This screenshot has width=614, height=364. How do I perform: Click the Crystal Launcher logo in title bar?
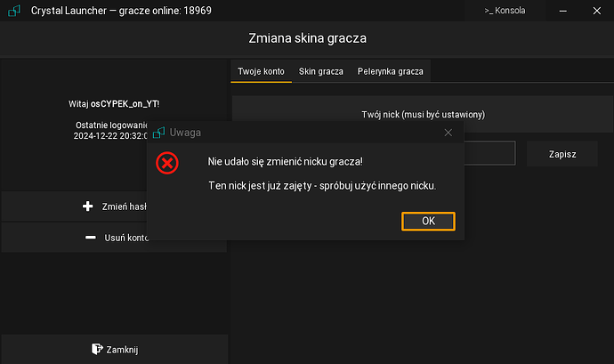(x=13, y=11)
